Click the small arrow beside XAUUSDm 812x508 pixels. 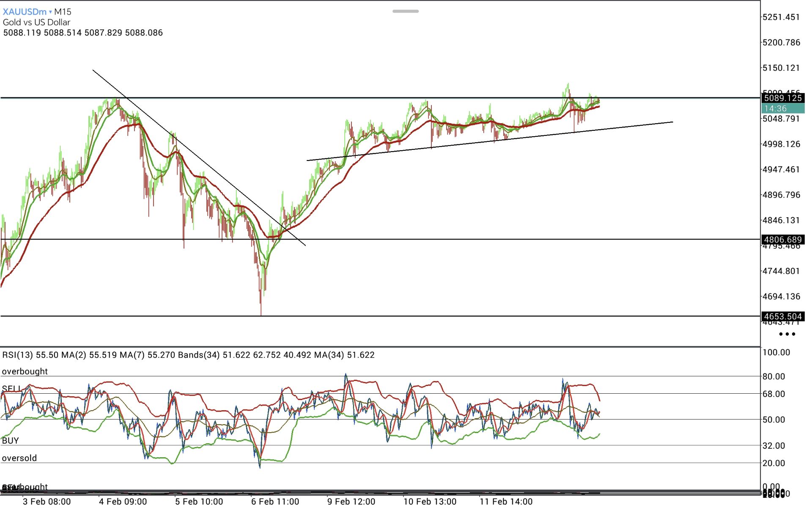click(50, 12)
